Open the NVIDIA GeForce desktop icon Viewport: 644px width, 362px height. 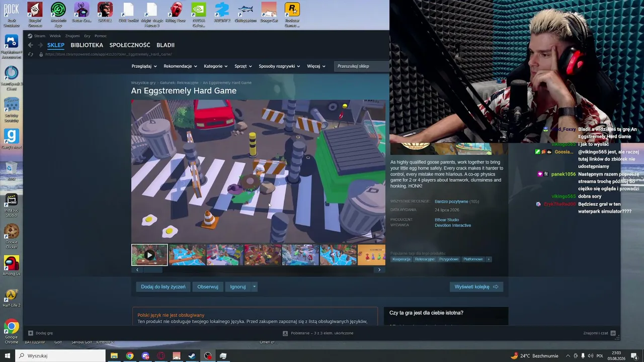coord(198,15)
